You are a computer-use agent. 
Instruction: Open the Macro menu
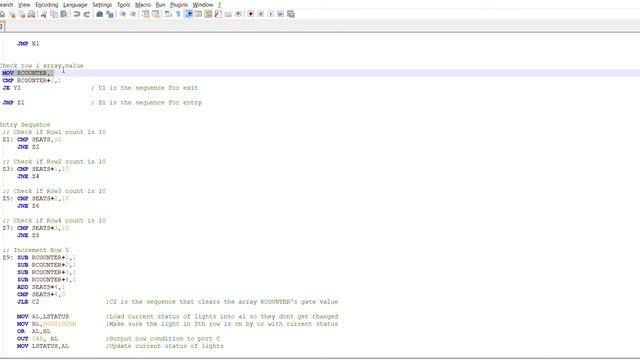coord(143,5)
